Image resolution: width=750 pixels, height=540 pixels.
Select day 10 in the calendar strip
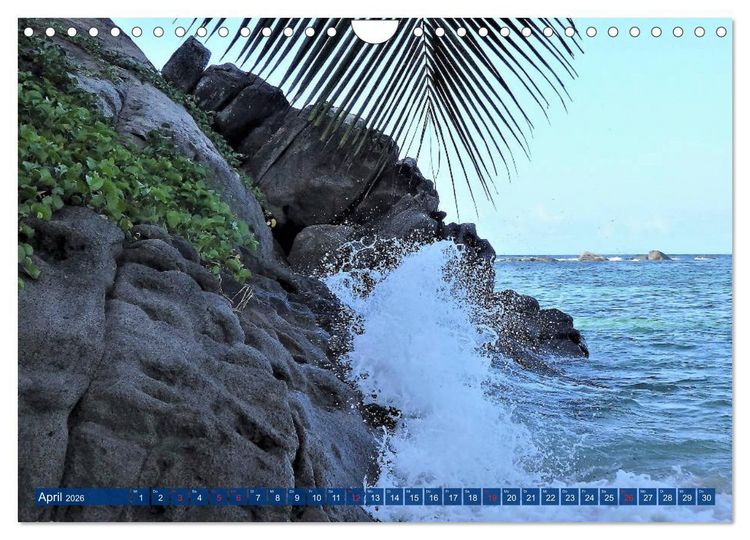tap(317, 497)
